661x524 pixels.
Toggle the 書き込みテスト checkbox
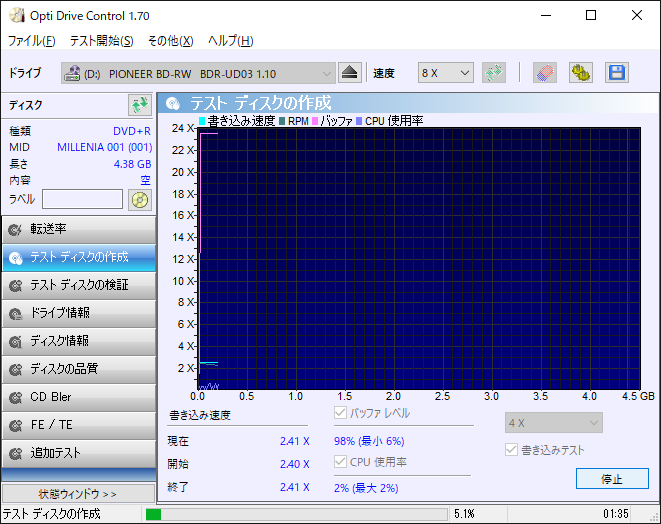coord(511,449)
